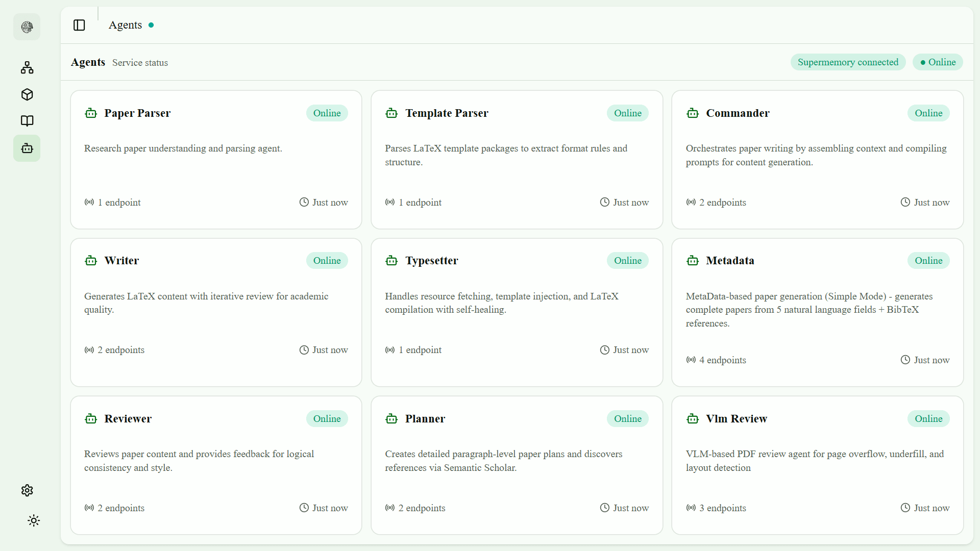Viewport: 980px width, 551px height.
Task: Click clock icon on Writer card
Action: (x=304, y=350)
